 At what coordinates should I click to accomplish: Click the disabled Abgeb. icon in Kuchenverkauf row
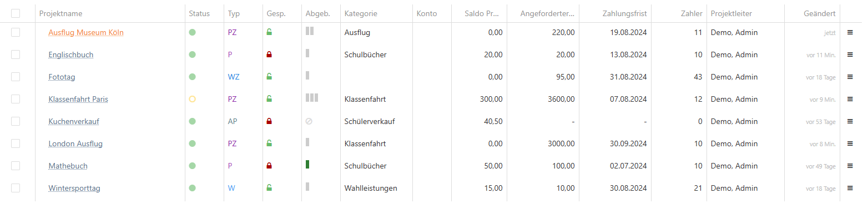point(309,121)
